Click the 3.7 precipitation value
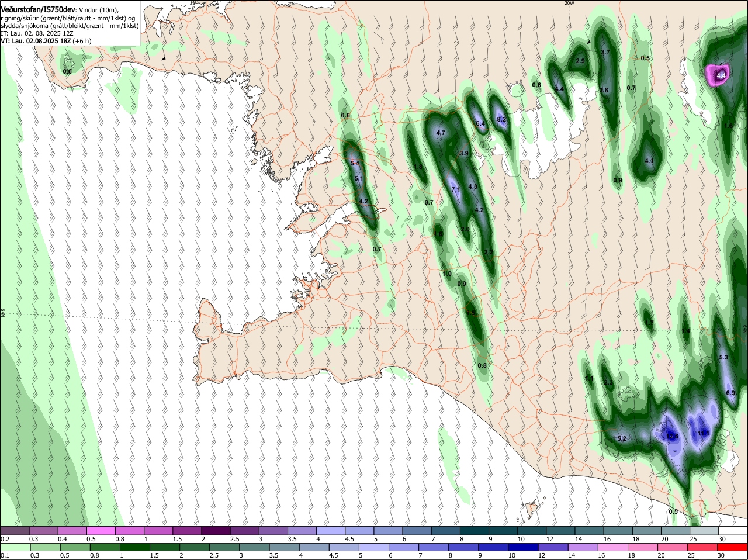Image resolution: width=748 pixels, height=560 pixels. click(605, 52)
